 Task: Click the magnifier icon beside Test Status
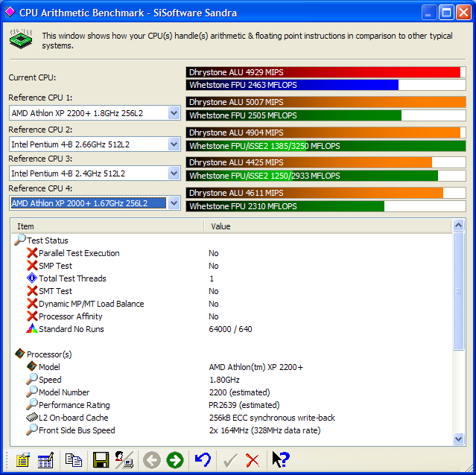(19, 240)
